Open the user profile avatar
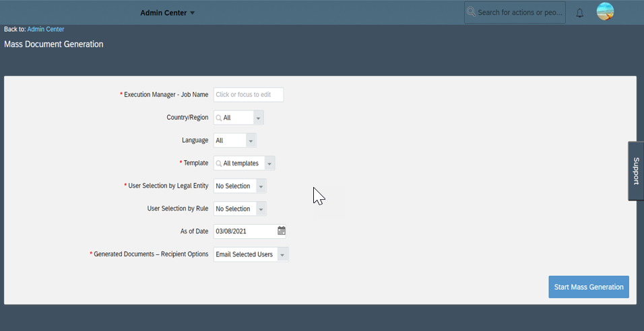644x331 pixels. coord(605,11)
